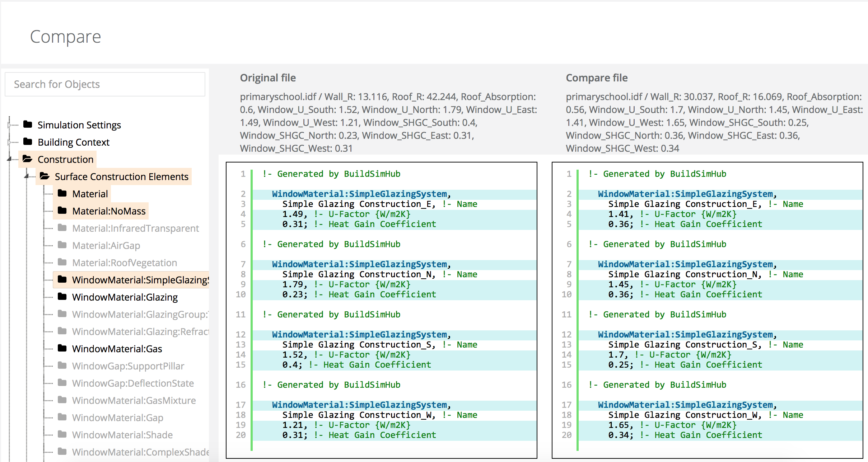868x462 pixels.
Task: Collapse the Construction tree node
Action: point(9,159)
